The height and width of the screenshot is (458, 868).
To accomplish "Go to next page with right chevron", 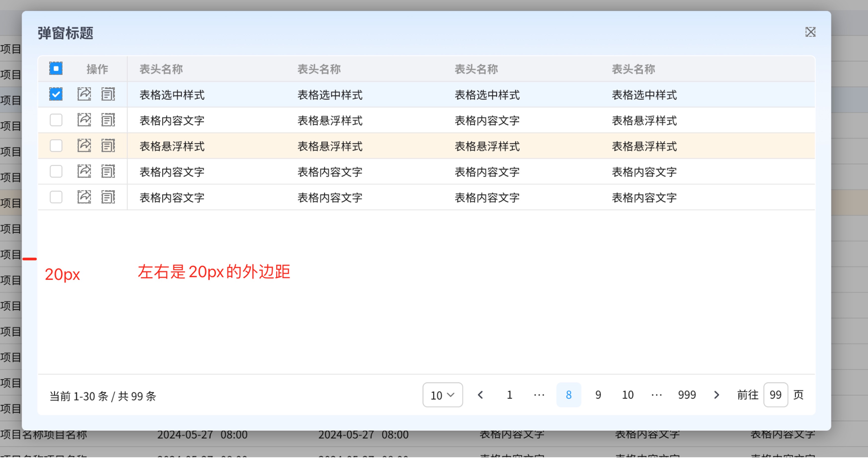I will [x=716, y=395].
